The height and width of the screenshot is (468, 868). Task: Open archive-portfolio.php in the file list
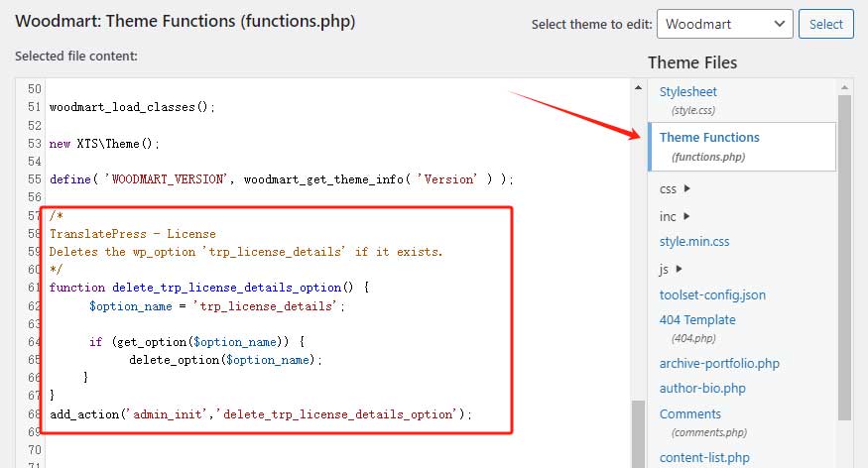[x=719, y=363]
